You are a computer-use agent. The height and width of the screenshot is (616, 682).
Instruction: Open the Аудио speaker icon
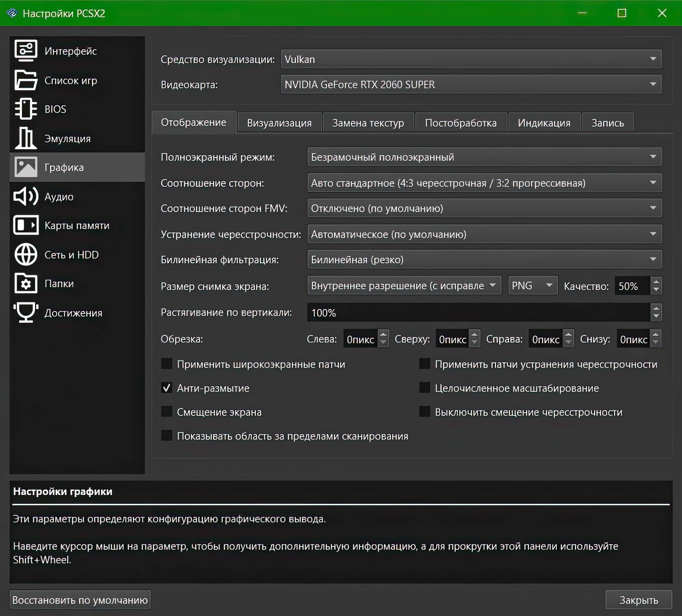pyautogui.click(x=26, y=196)
